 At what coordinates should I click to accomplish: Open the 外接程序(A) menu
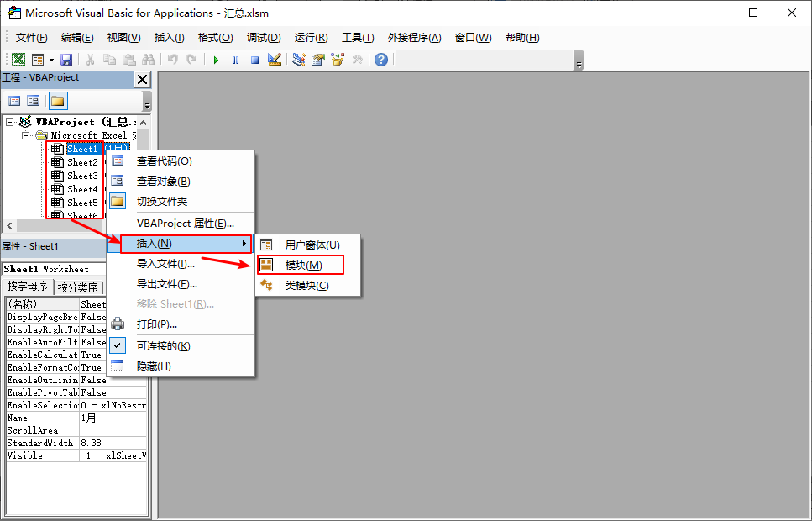click(x=414, y=38)
